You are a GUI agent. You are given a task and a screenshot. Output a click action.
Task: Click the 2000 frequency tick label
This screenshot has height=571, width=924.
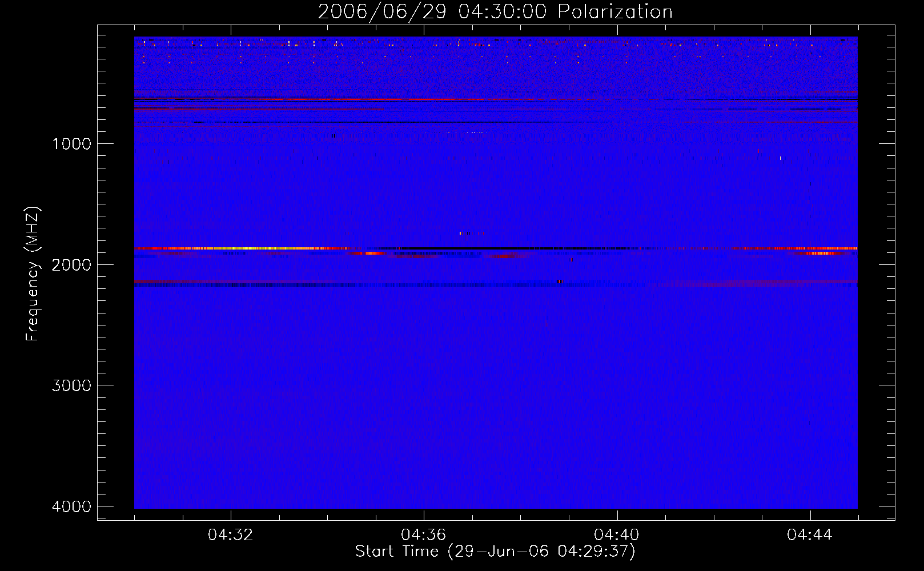click(71, 264)
